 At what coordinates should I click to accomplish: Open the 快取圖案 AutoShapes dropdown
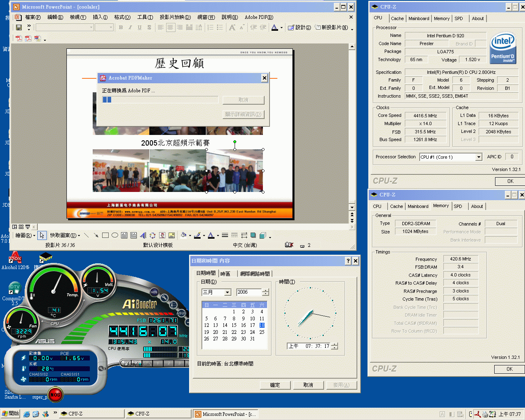[x=65, y=235]
